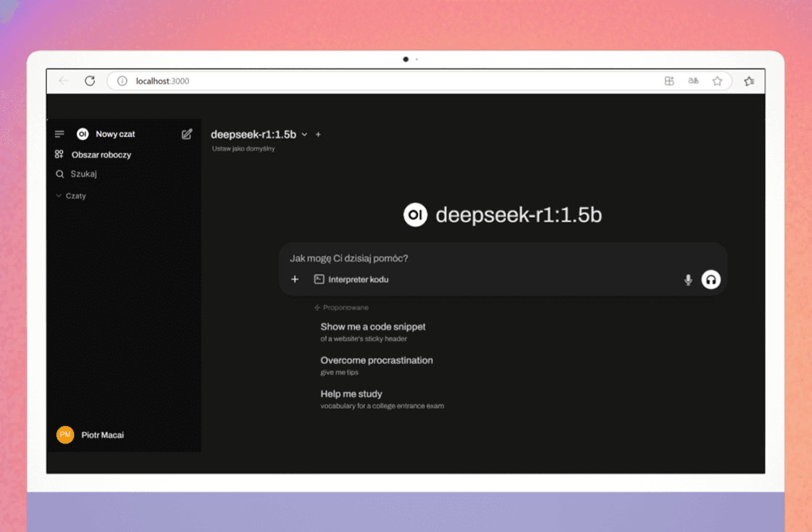
Task: Toggle the Interpreter kodu option
Action: point(351,280)
